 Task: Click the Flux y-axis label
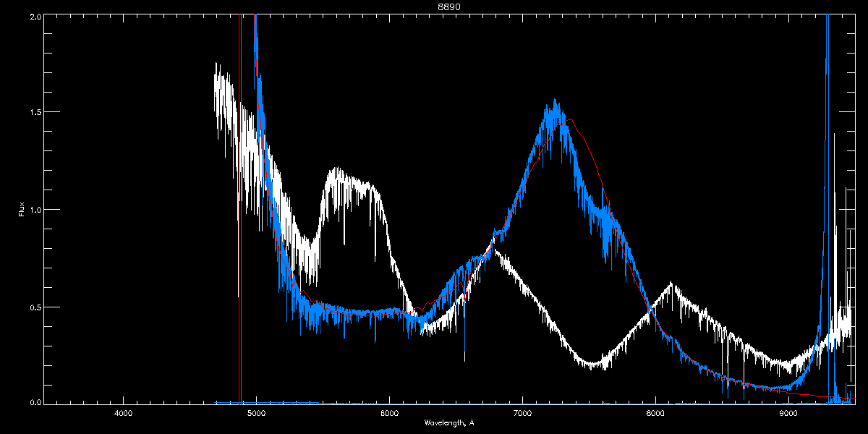point(21,209)
